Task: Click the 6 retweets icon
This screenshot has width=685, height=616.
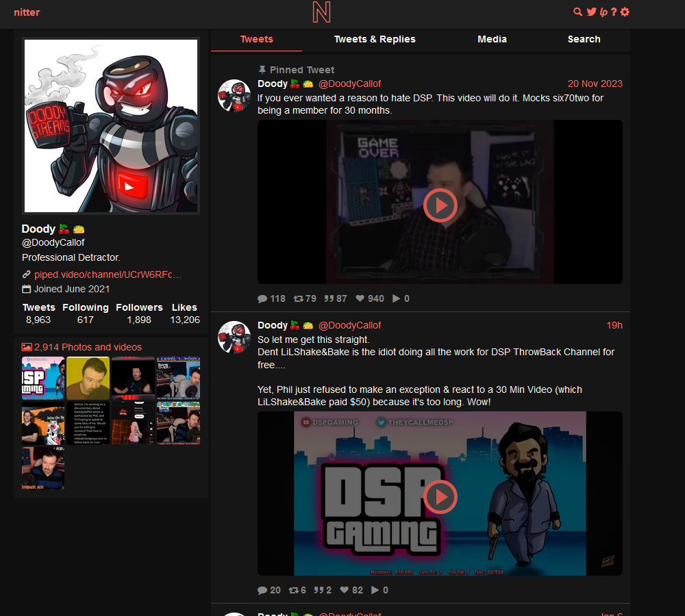Action: point(294,590)
